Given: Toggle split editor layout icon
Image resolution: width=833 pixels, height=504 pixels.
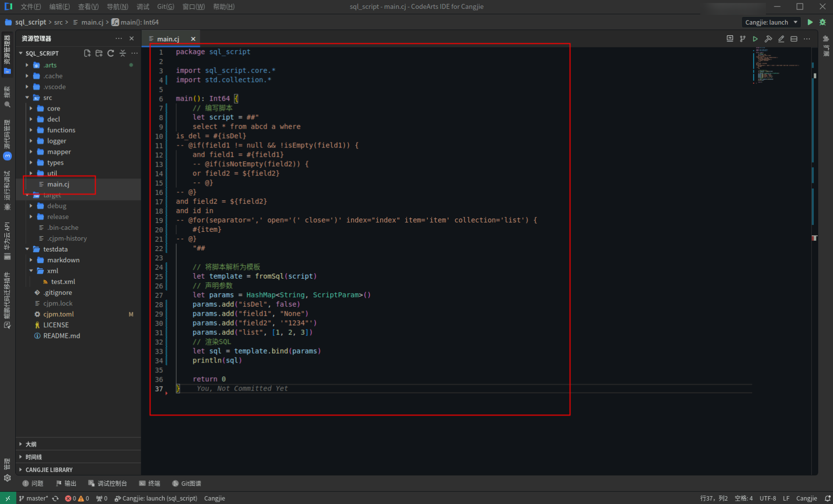Looking at the screenshot, I should 794,39.
